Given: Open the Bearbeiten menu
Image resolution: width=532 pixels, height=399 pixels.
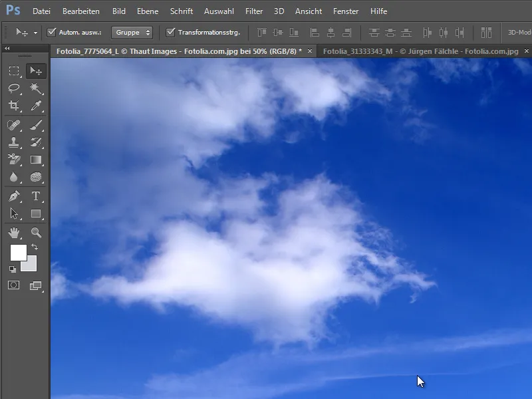Looking at the screenshot, I should 81,11.
